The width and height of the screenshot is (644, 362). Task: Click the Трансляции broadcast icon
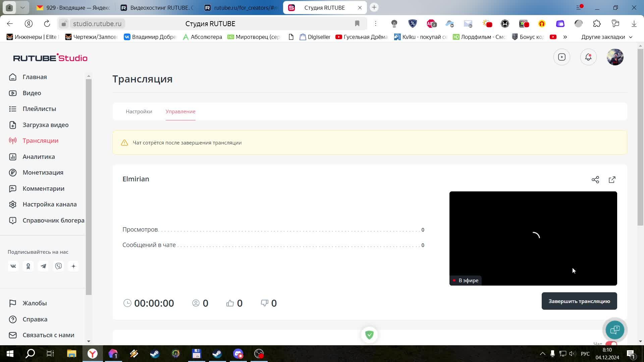(13, 141)
